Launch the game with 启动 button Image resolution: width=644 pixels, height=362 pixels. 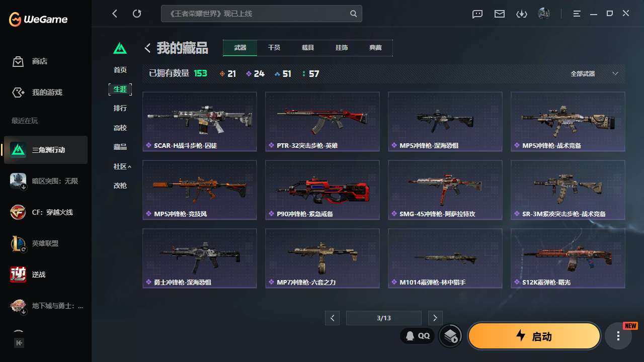[x=534, y=336]
